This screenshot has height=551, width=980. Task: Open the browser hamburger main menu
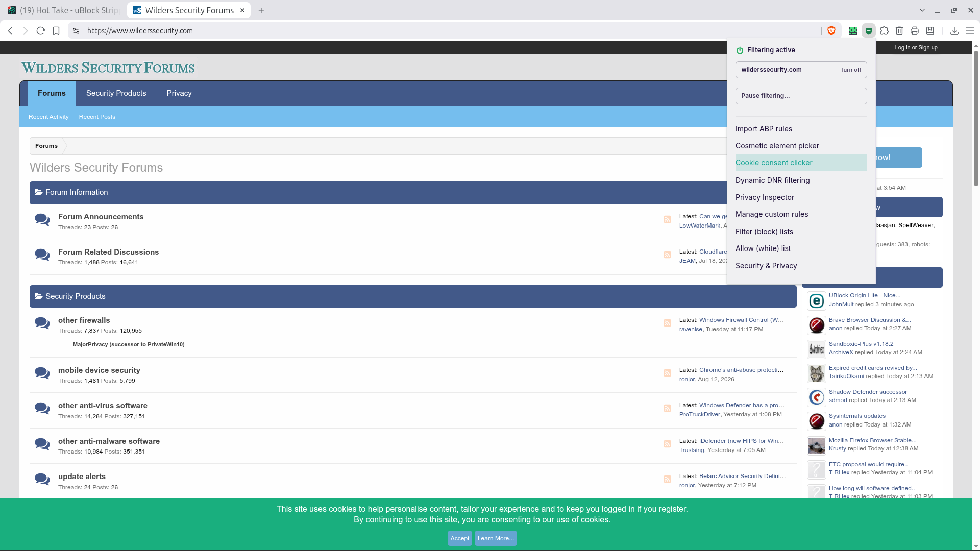pos(970,31)
